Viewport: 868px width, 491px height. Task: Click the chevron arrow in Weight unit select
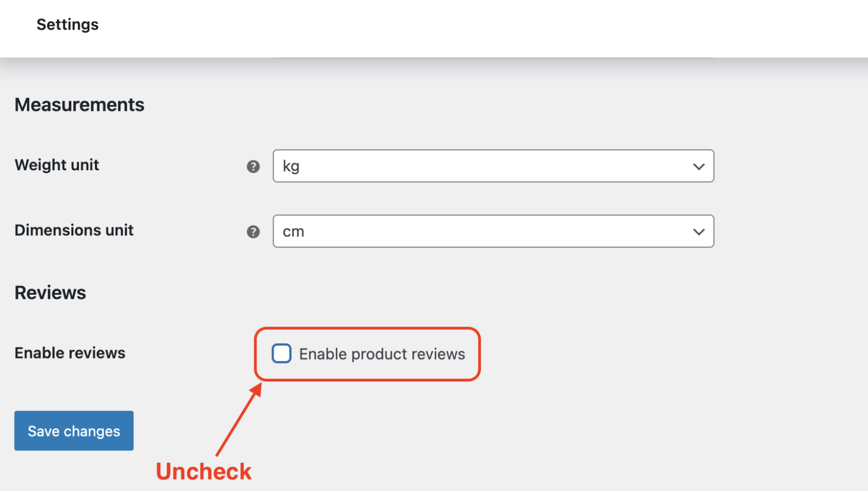pos(698,167)
